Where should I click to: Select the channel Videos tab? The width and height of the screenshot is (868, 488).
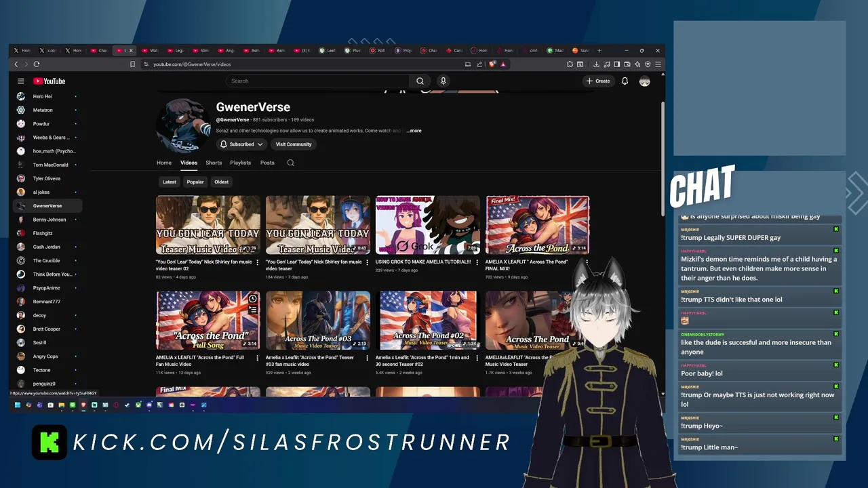[189, 163]
